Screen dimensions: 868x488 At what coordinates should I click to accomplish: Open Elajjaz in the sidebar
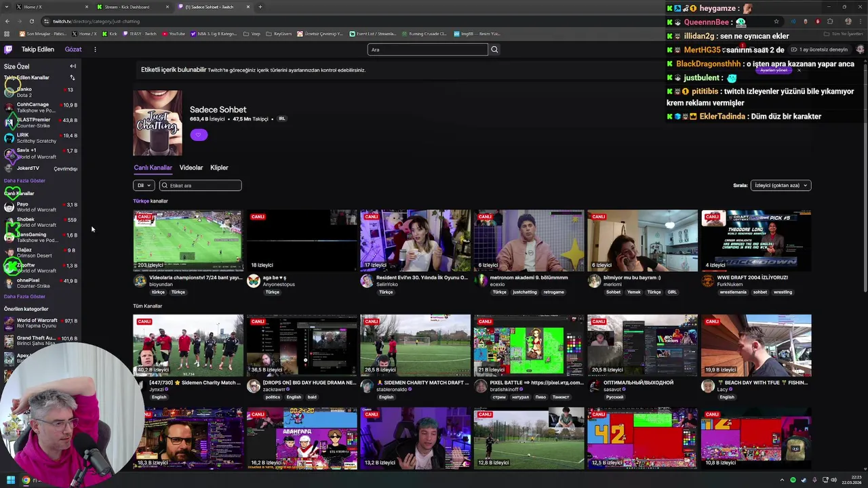[40, 252]
